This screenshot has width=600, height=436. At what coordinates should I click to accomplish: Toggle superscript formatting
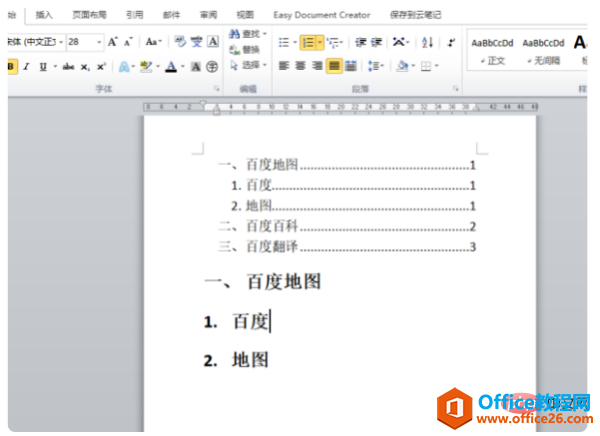tap(101, 67)
